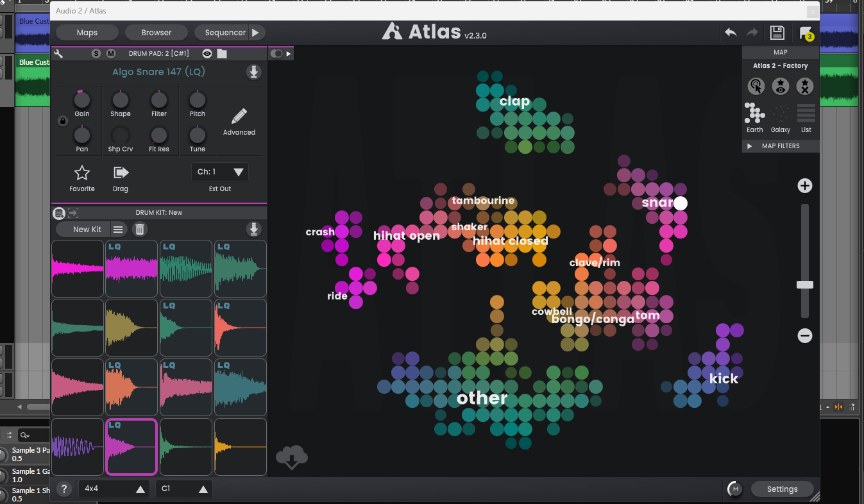Zoom out map with minus button
The height and width of the screenshot is (504, 864).
click(x=805, y=335)
